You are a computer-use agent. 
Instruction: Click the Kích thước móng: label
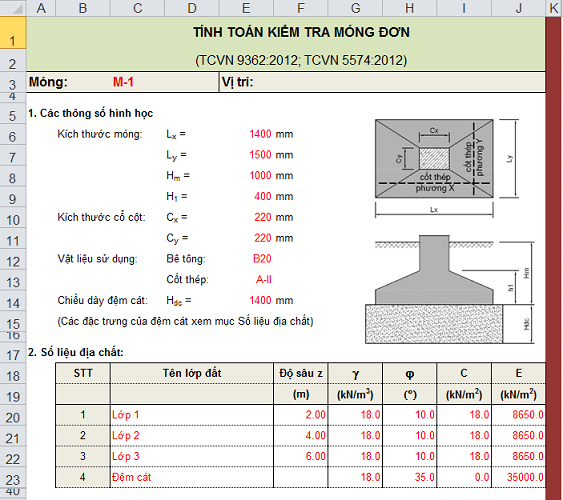[100, 134]
